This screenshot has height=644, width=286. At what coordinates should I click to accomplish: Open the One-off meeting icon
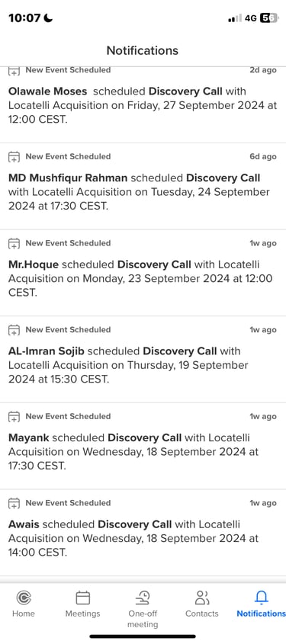pos(143,598)
